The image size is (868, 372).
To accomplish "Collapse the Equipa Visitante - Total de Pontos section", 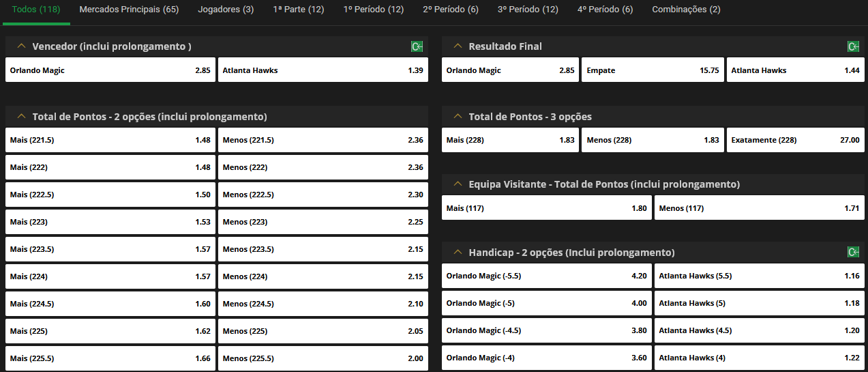I will point(457,184).
